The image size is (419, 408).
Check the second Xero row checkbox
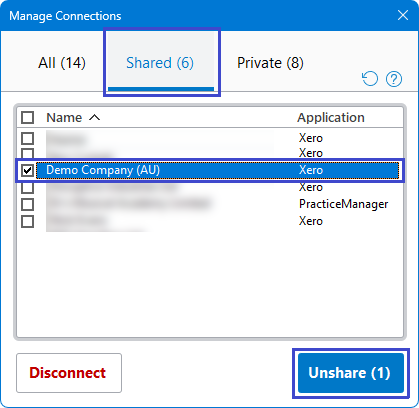click(27, 153)
